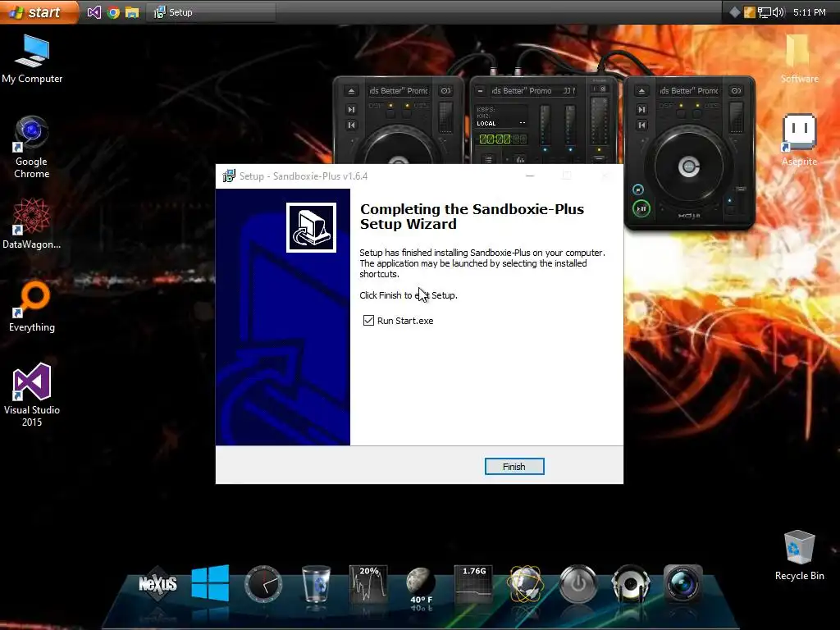
Task: Select the DataWagon desktop shortcut
Action: pyautogui.click(x=32, y=223)
